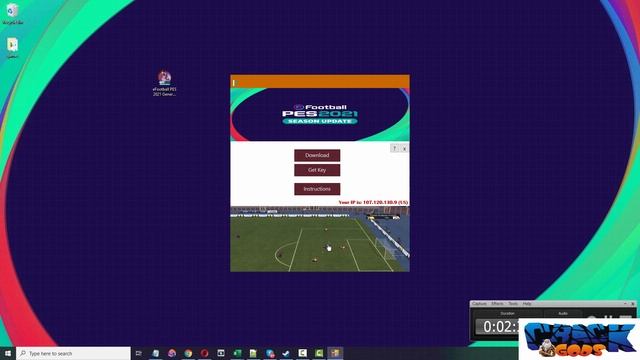
Task: Click the Get Key button
Action: coord(317,170)
